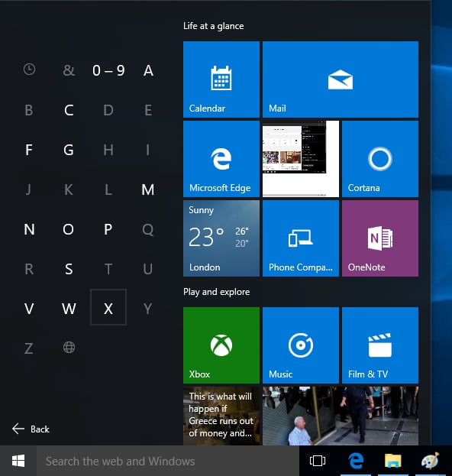Jump to apps starting with N
The image size is (452, 476).
coord(29,229)
